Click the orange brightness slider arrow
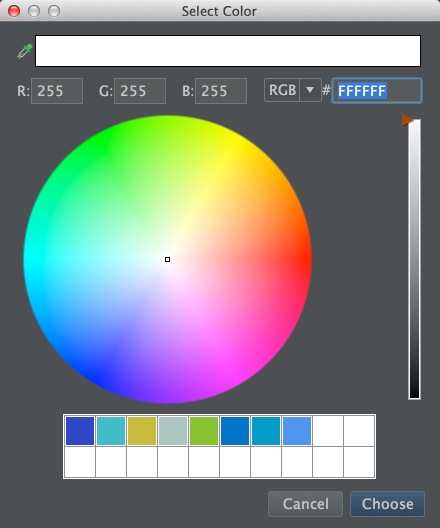The height and width of the screenshot is (528, 440). pos(407,120)
